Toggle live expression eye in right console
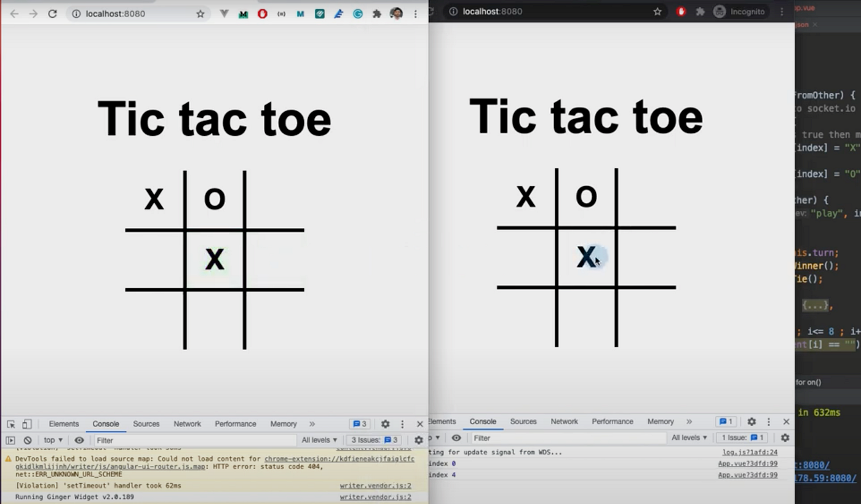 pyautogui.click(x=456, y=437)
